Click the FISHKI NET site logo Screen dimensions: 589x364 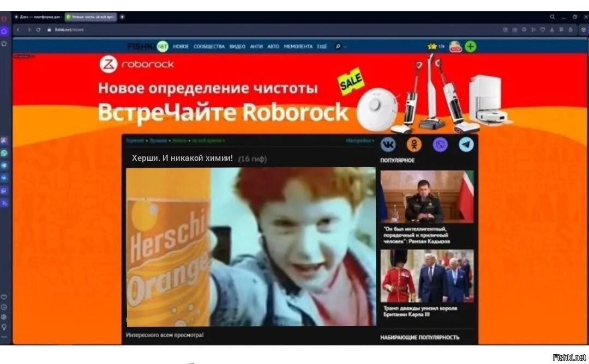point(148,46)
